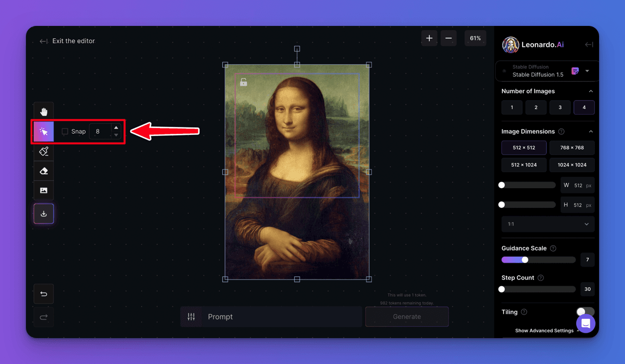Click the "982 tokens remaining today." text
The width and height of the screenshot is (625, 364).
tap(406, 303)
